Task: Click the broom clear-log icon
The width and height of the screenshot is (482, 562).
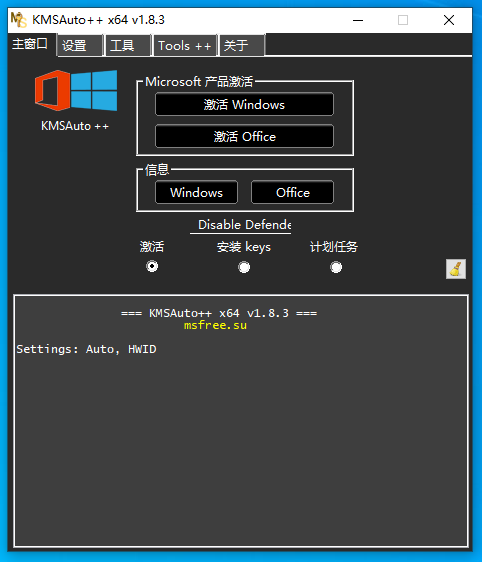Action: 456,269
